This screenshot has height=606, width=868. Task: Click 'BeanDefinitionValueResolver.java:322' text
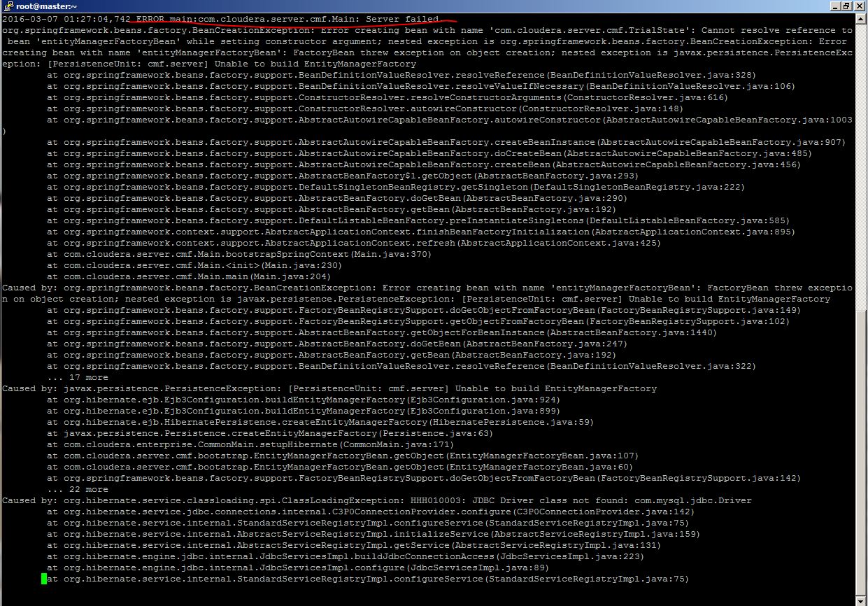point(648,366)
